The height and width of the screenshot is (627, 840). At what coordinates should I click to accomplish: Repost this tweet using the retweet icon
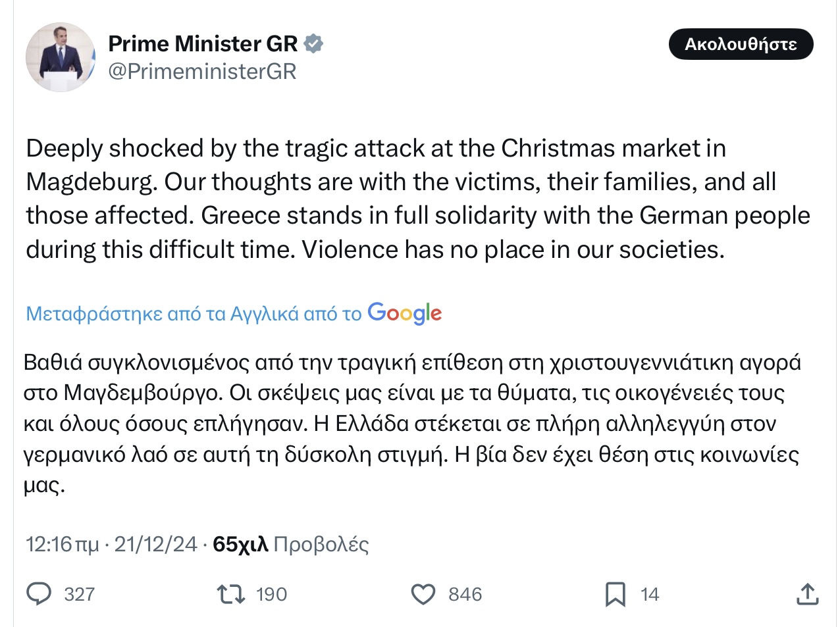pyautogui.click(x=231, y=594)
